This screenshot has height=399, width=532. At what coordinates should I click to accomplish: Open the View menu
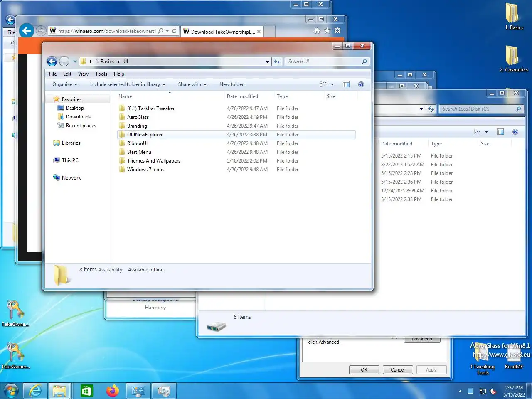tap(83, 74)
